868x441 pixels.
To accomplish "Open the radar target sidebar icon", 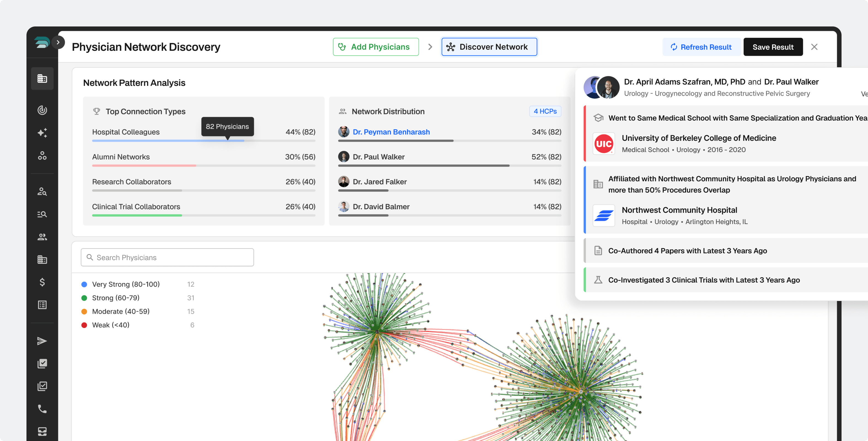I will pyautogui.click(x=42, y=110).
